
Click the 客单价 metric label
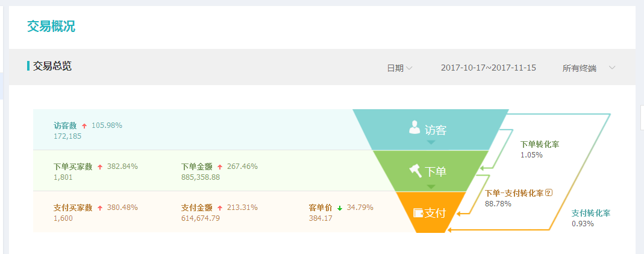click(320, 208)
